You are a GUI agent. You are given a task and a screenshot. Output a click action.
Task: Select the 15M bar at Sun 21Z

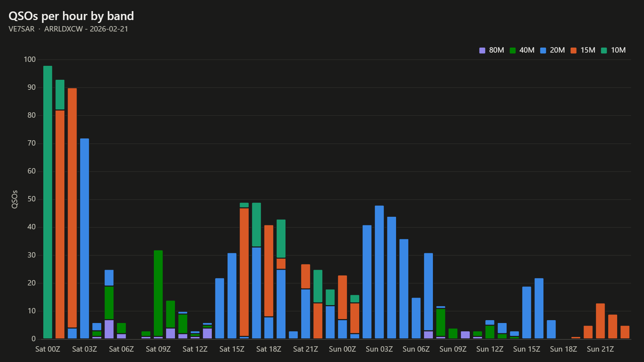tap(600, 321)
